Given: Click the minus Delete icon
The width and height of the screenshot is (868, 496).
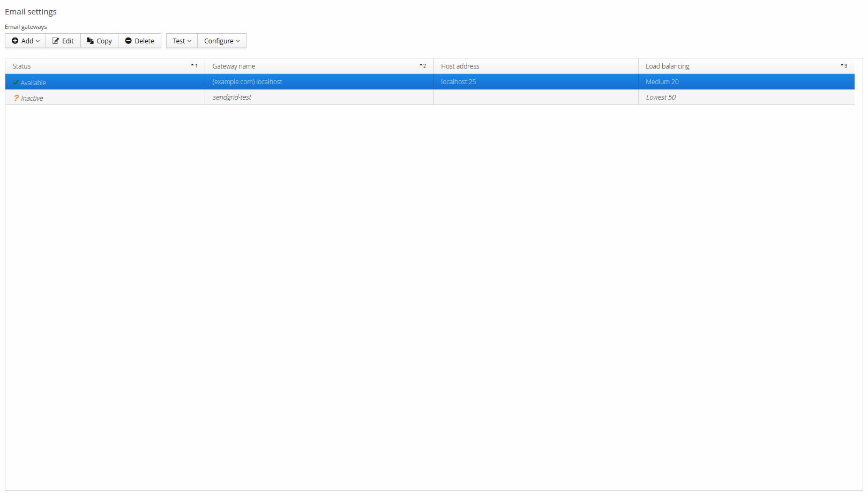Looking at the screenshot, I should (x=128, y=41).
